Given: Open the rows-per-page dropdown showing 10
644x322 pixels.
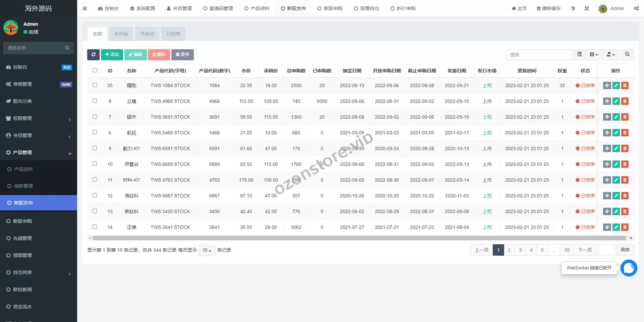Looking at the screenshot, I should (207, 250).
